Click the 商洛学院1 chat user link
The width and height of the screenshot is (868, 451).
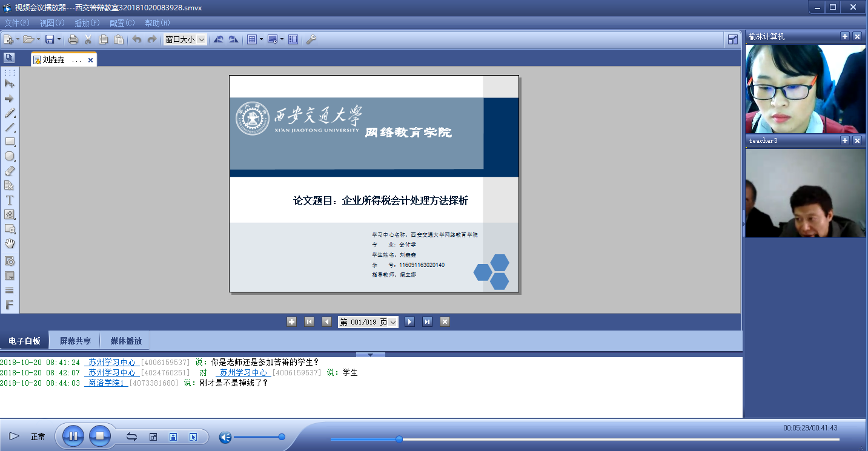coord(106,383)
